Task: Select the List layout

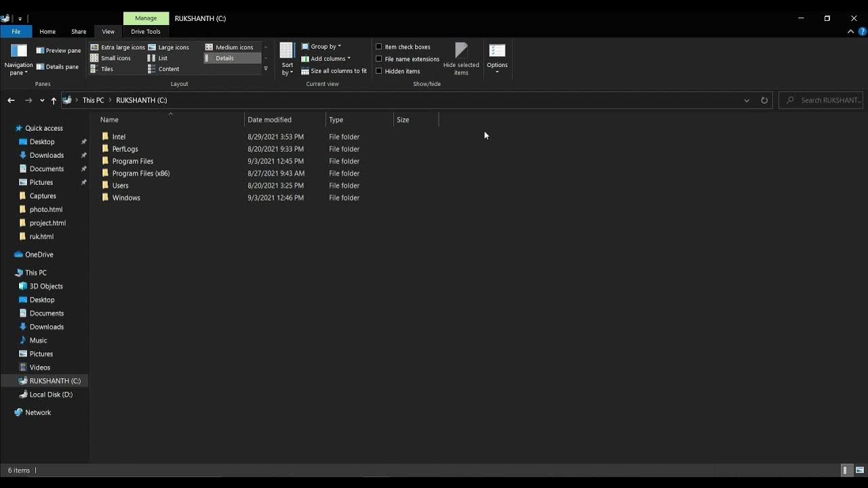Action: (x=157, y=58)
